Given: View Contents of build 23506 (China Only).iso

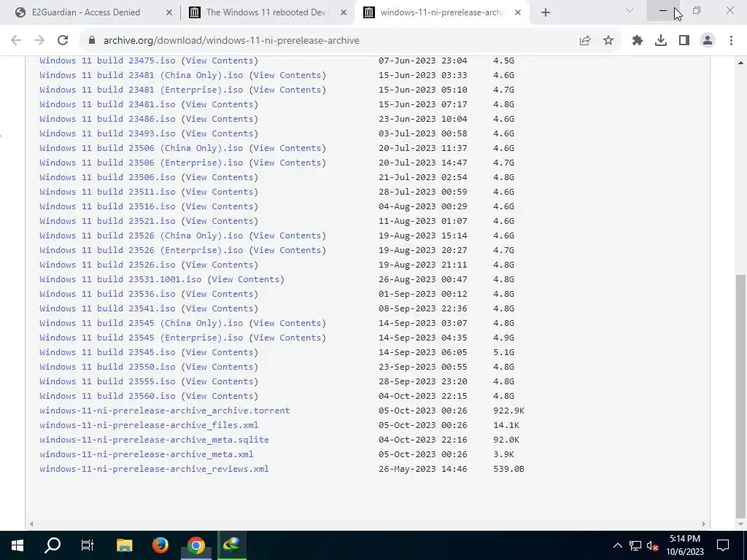Looking at the screenshot, I should tap(287, 148).
